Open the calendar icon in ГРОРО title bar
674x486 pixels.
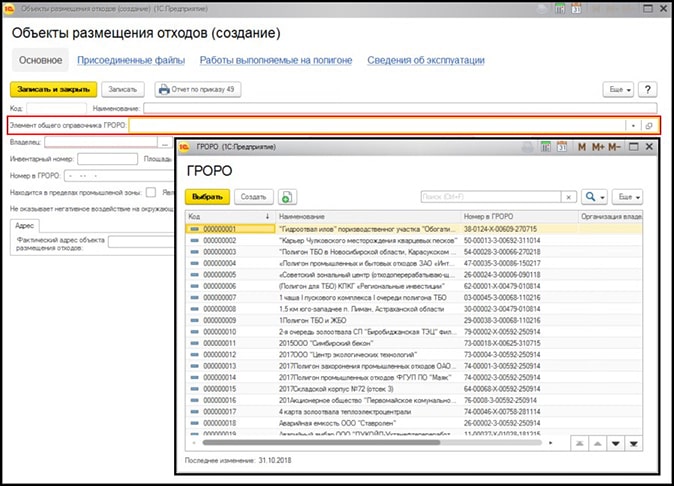click(561, 147)
